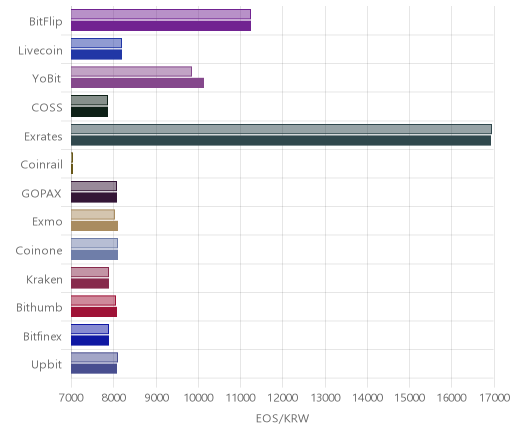Click the EOS/KRW axis title
Image resolution: width=512 pixels, height=436 pixels.
point(283,418)
